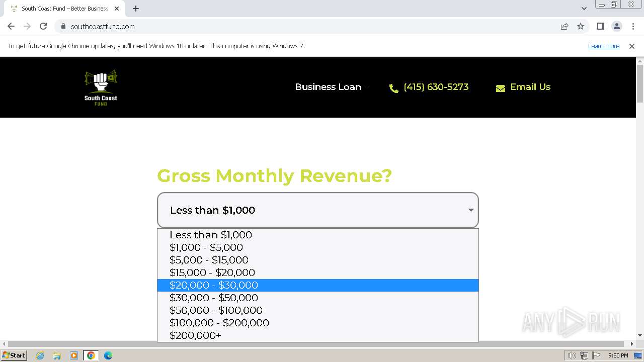Click the Email Us link
The width and height of the screenshot is (644, 362).
(530, 87)
